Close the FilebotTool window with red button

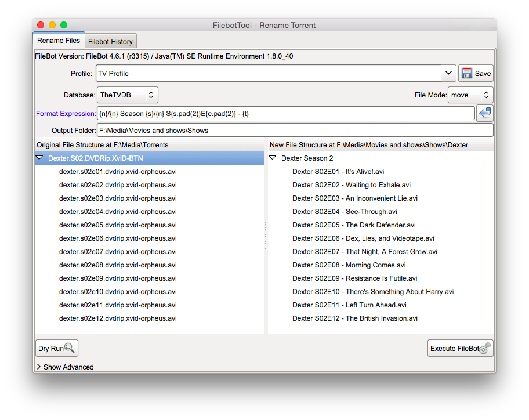coord(41,25)
